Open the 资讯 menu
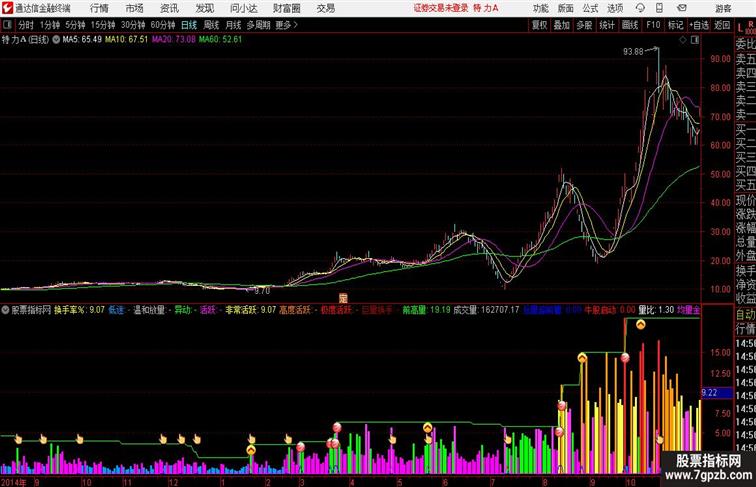 (169, 8)
